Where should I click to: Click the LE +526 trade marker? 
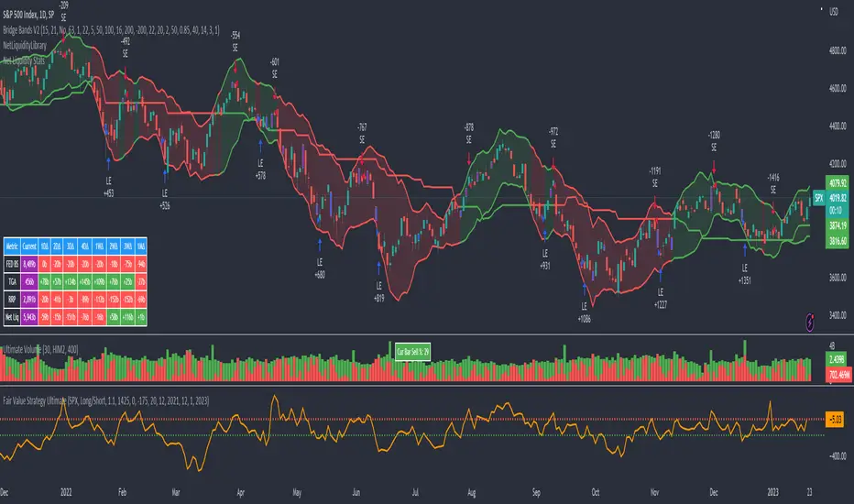click(165, 199)
